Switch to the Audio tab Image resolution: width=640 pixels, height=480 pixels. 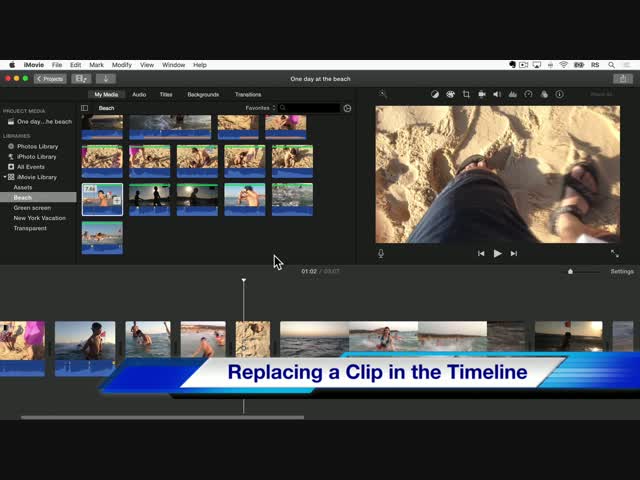point(139,94)
